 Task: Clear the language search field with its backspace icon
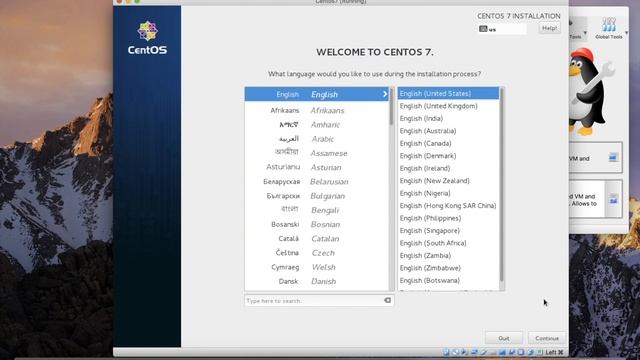tap(387, 300)
